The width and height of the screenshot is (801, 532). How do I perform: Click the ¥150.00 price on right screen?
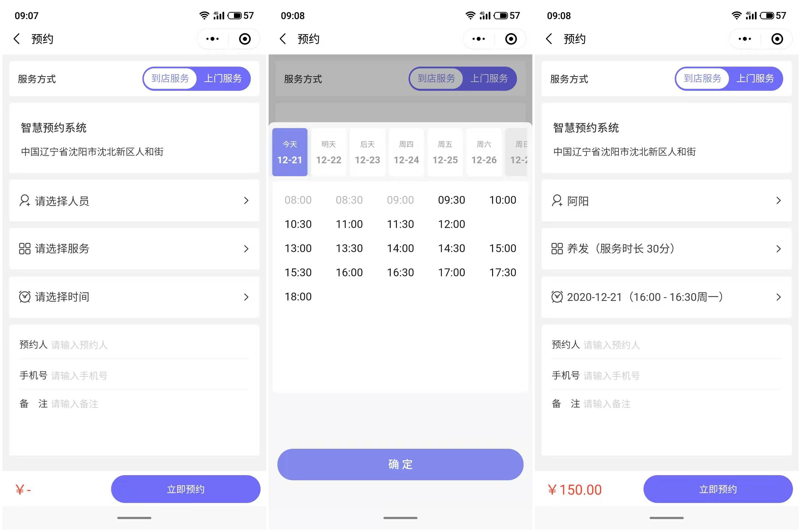click(x=575, y=490)
